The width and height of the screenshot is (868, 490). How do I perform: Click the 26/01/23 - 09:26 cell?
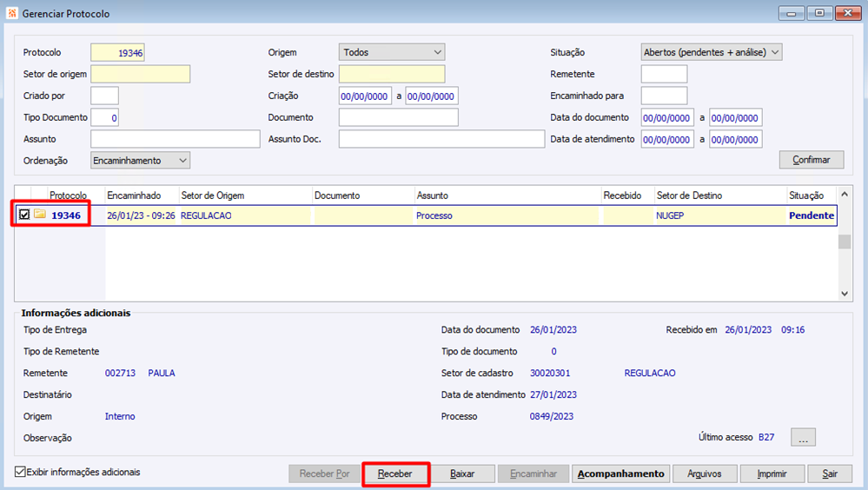pos(141,215)
